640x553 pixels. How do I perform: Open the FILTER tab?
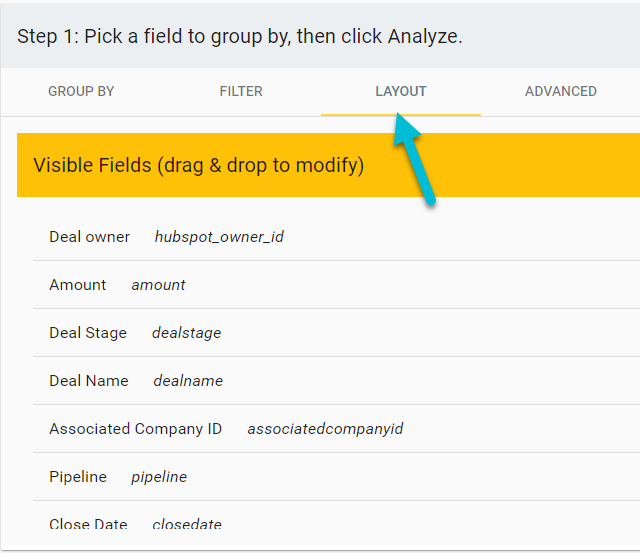tap(241, 91)
